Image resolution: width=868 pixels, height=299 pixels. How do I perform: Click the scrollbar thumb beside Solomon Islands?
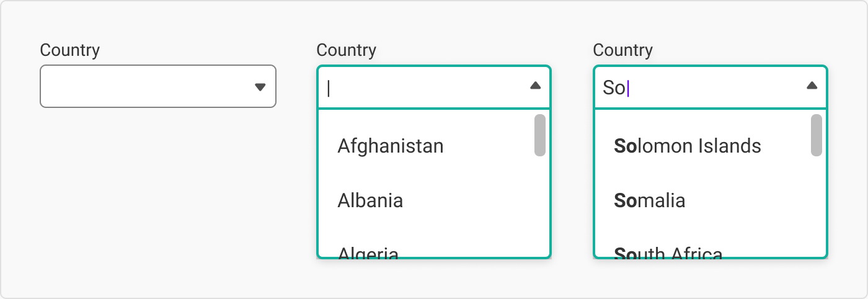[x=817, y=135]
